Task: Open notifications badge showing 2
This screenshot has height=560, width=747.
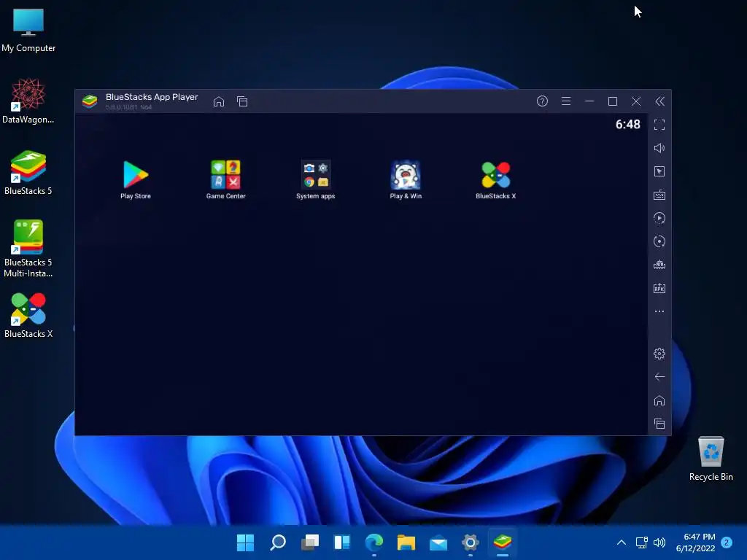Action: 727,542
